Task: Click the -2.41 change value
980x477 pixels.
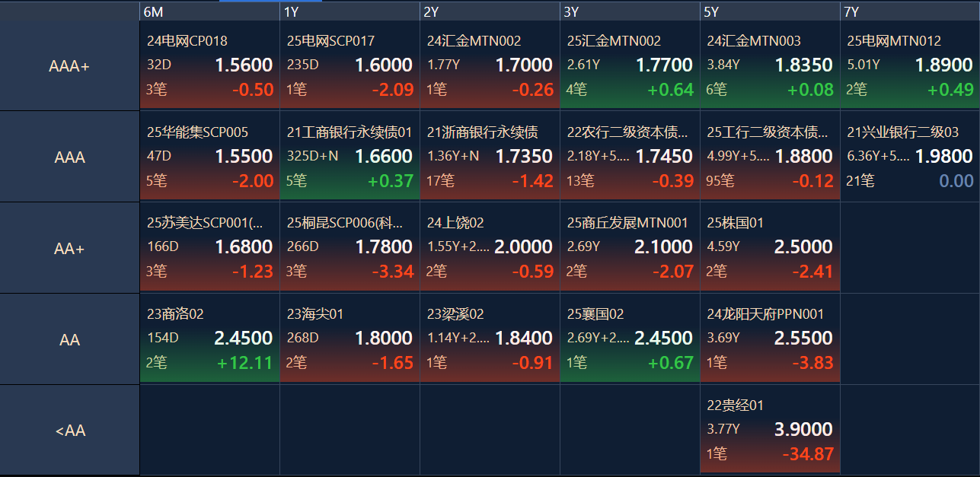Action: coord(813,272)
